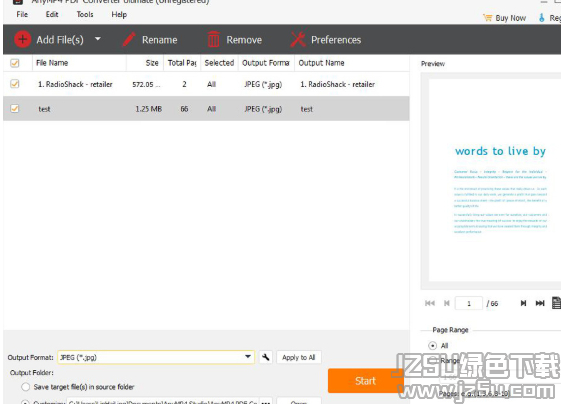This screenshot has width=561, height=404.
Task: Open the Output Format dropdown
Action: (156, 357)
